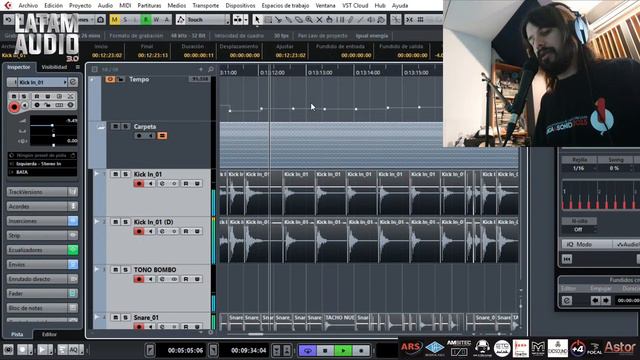
Task: Select the Draw pencil tool
Action: pos(350,20)
